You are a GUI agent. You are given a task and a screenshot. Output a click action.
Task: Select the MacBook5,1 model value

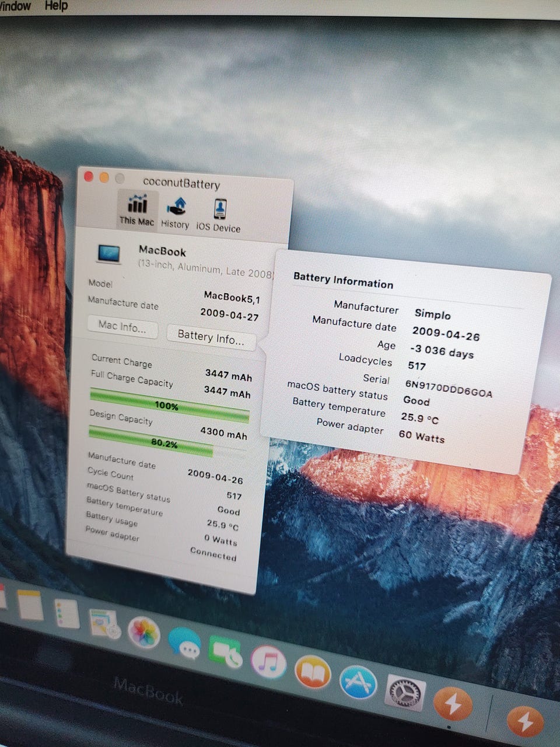232,298
